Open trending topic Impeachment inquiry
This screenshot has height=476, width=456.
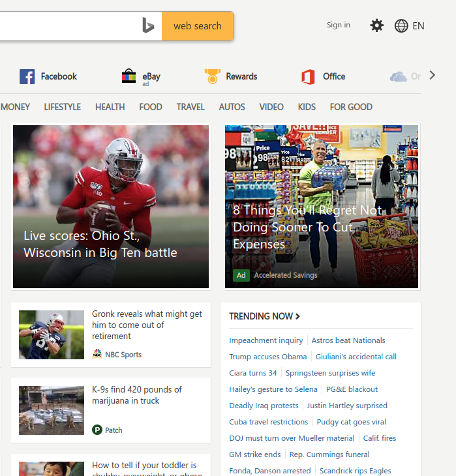pyautogui.click(x=266, y=340)
